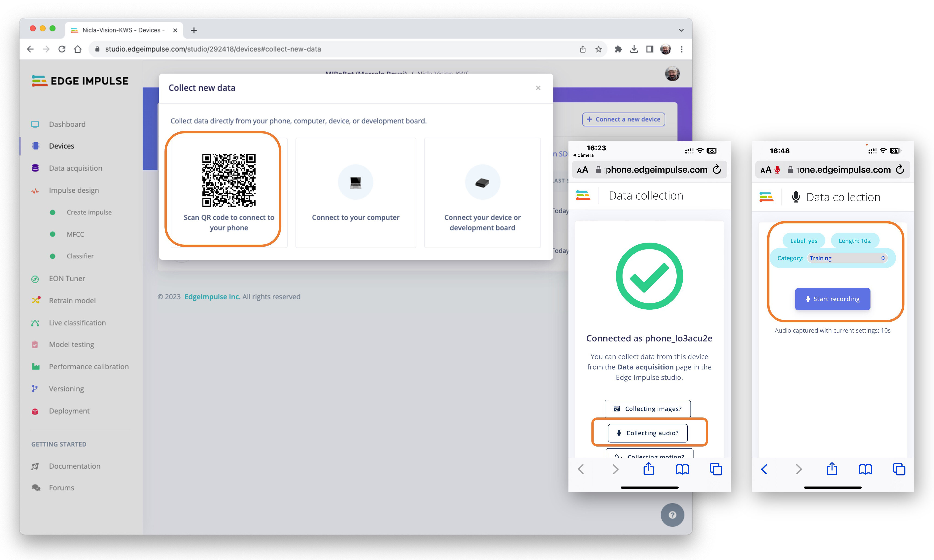The height and width of the screenshot is (560, 934).
Task: Click the QR code to connect phone
Action: click(x=228, y=180)
